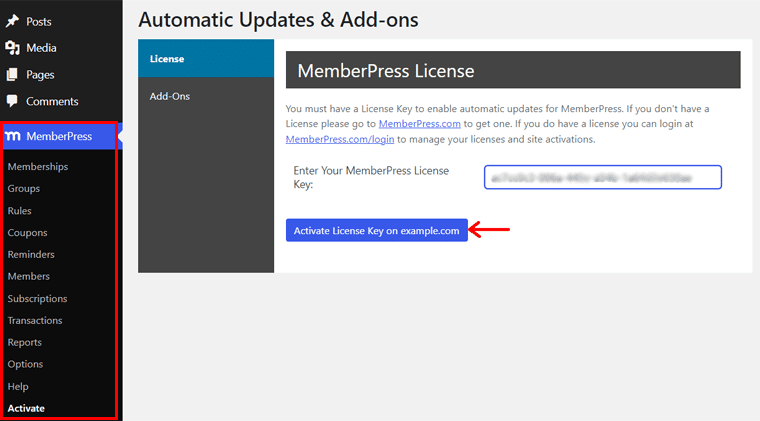Open the Rules submenu item
The height and width of the screenshot is (421, 760).
pyautogui.click(x=19, y=211)
